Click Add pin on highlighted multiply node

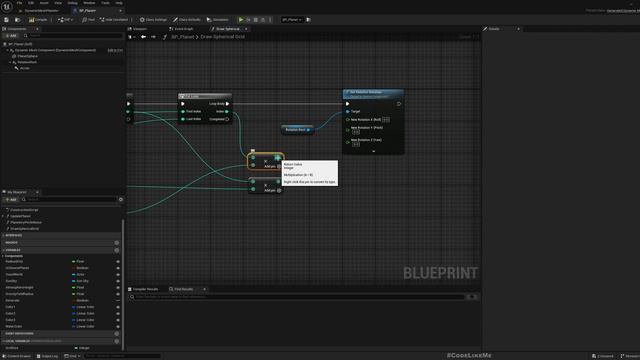pyautogui.click(x=272, y=167)
